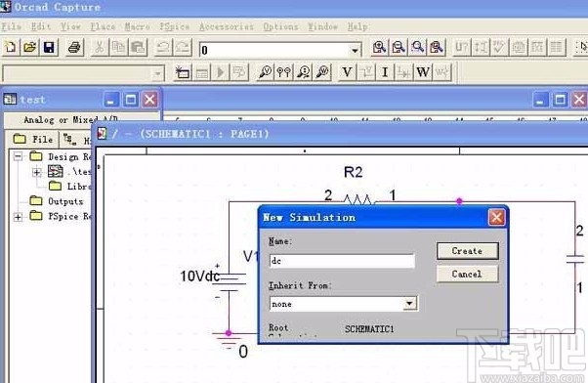Open the part name combo box arrow
Image resolution: width=588 pixels, height=383 pixels.
[355, 50]
